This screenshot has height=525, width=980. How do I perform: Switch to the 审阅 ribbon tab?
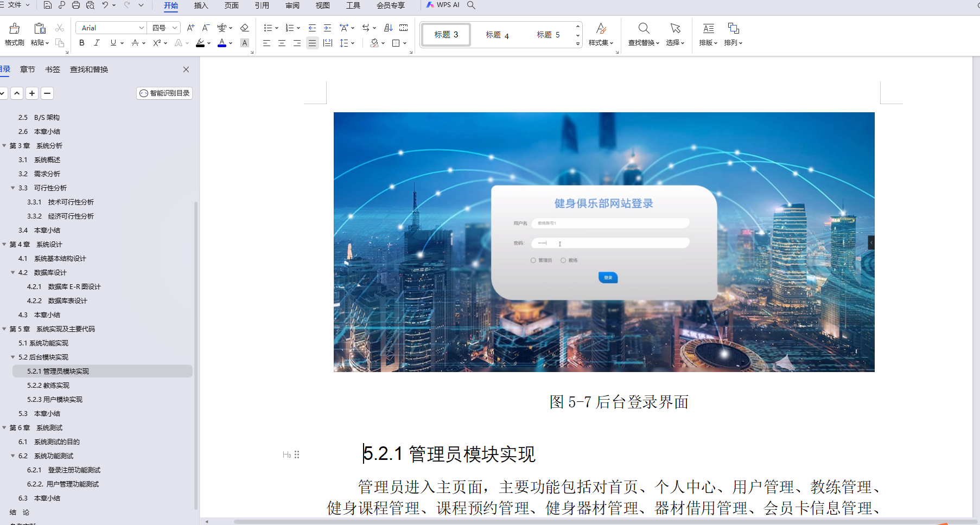tap(292, 5)
